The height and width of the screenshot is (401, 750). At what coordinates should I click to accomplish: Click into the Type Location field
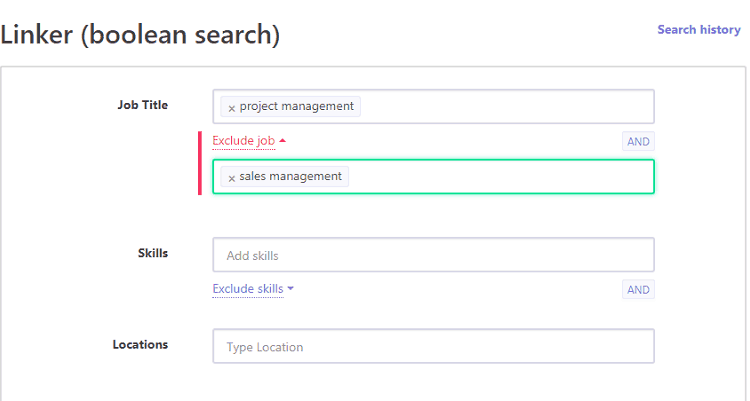point(433,346)
